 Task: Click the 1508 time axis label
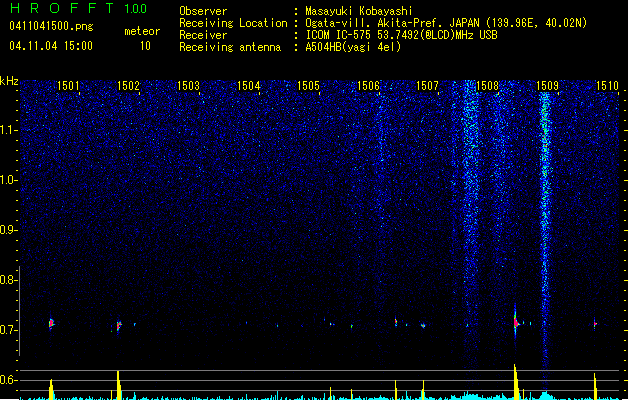(487, 85)
